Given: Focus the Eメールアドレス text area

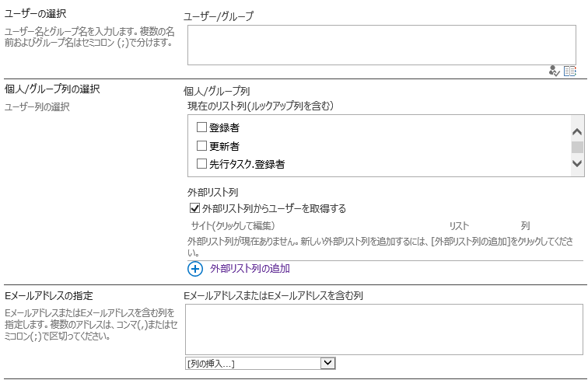Looking at the screenshot, I should (x=384, y=329).
